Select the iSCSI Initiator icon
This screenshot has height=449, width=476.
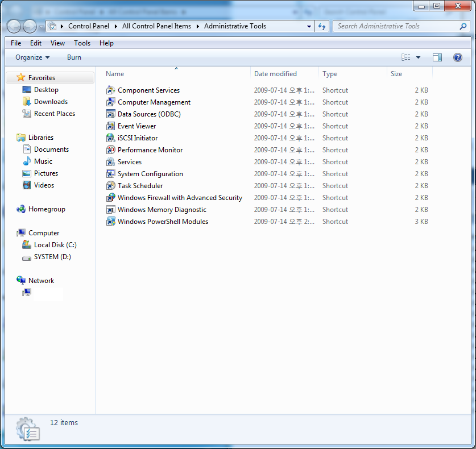[x=110, y=138]
